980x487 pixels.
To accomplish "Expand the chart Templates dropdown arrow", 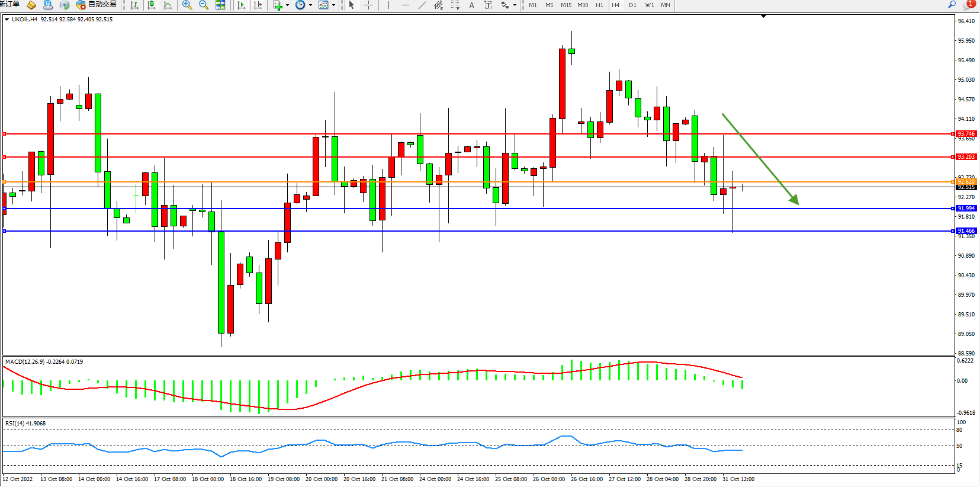I will [333, 5].
